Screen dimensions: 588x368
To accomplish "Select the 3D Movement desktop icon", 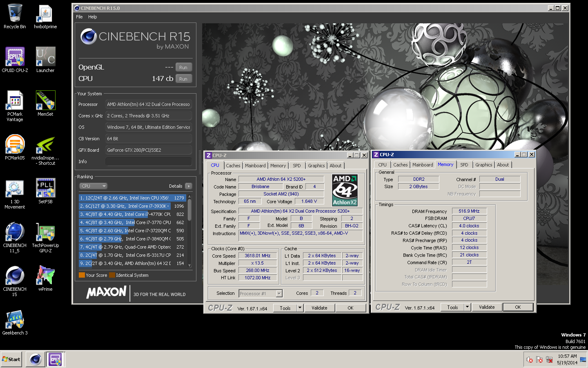I will 15,193.
